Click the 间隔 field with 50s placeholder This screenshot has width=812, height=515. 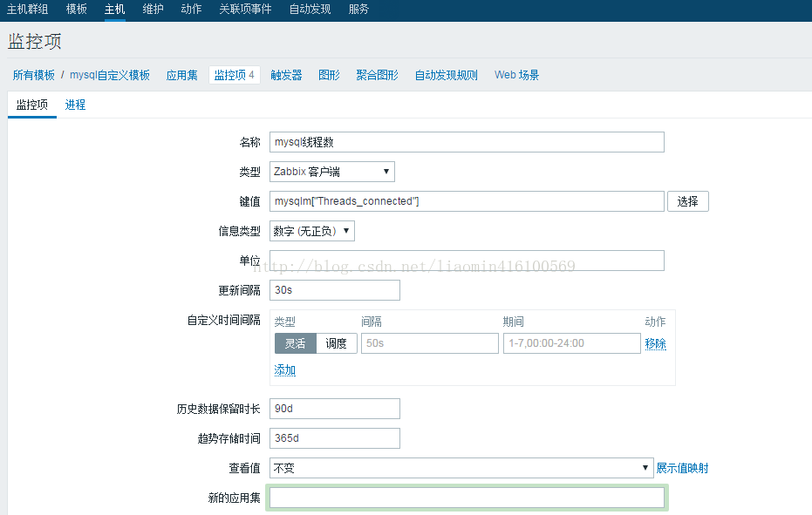click(430, 343)
